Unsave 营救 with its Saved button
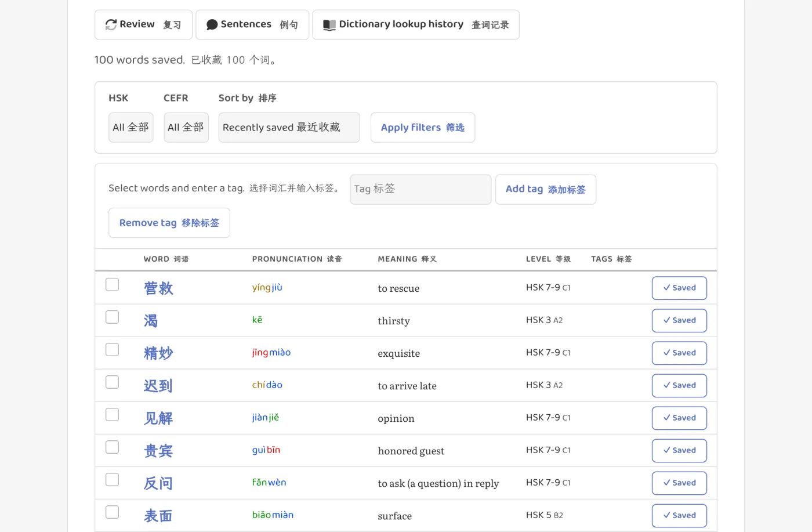The height and width of the screenshot is (532, 812). coord(679,288)
